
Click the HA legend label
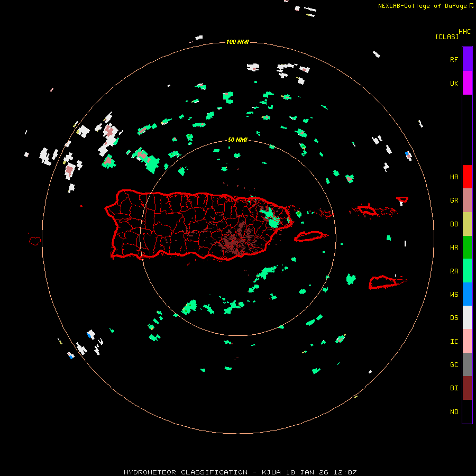454,177
